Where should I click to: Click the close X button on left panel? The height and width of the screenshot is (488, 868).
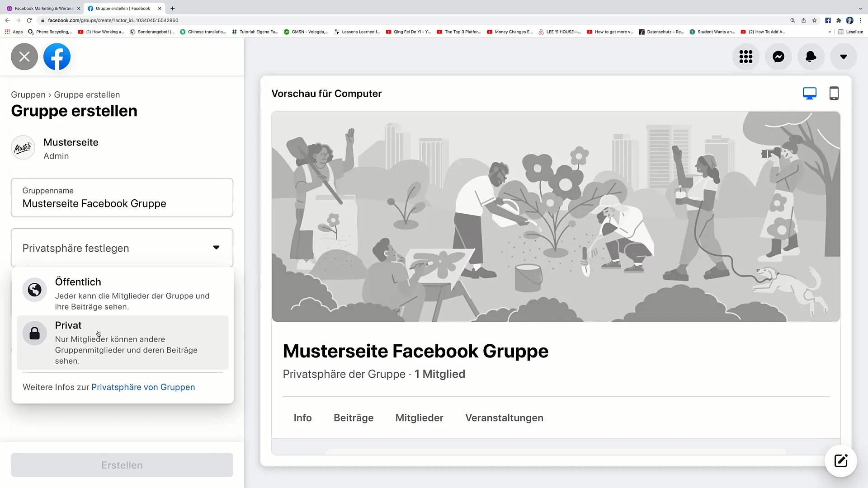[x=24, y=56]
